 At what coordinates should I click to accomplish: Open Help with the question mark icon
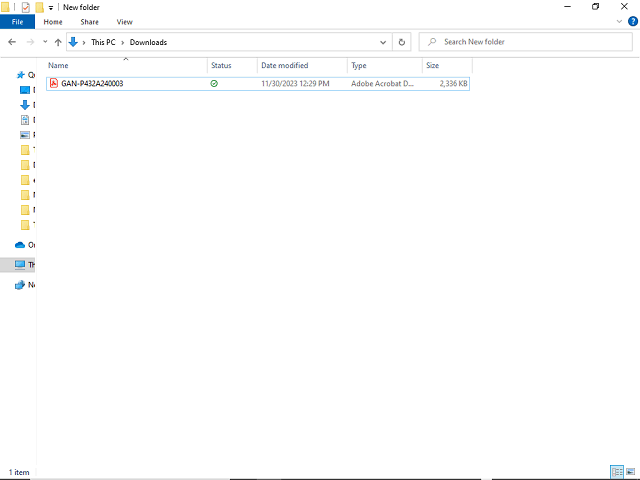633,22
